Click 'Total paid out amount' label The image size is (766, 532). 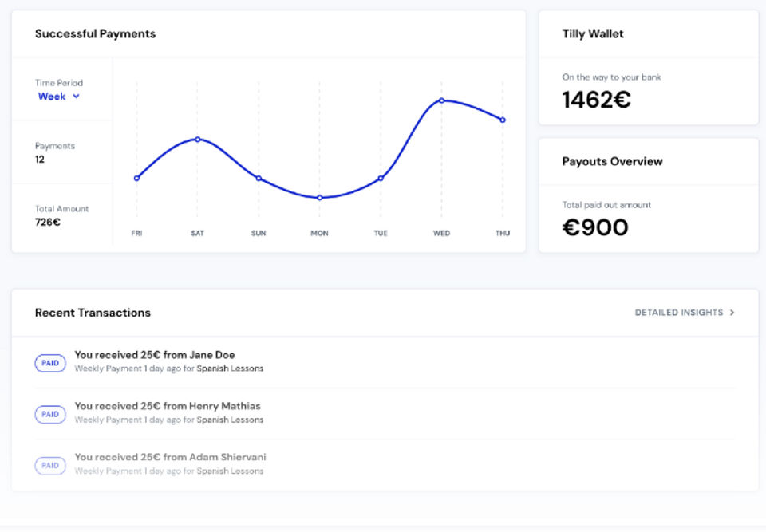pyautogui.click(x=606, y=205)
